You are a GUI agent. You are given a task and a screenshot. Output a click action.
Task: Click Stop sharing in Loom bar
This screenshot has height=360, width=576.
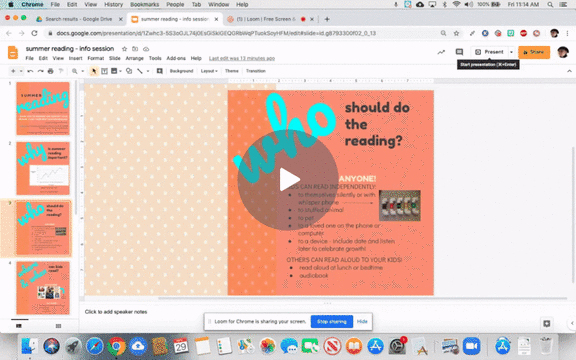click(332, 321)
